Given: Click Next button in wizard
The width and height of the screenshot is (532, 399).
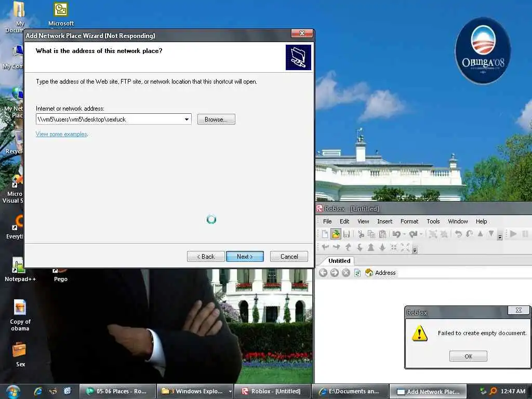Looking at the screenshot, I should tap(245, 257).
